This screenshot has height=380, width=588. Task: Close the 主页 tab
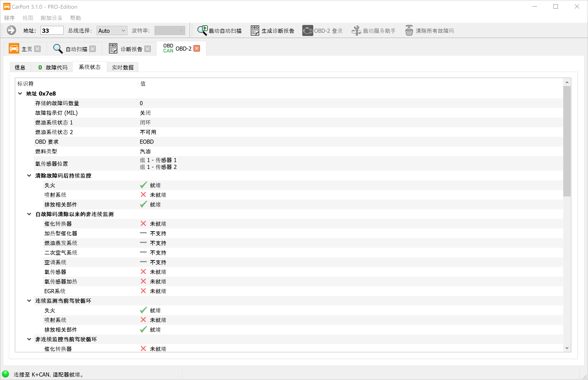37,49
